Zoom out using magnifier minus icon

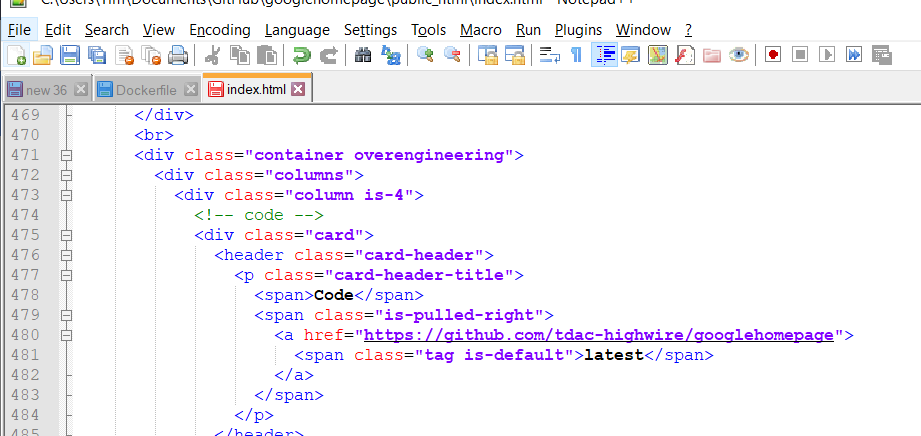(x=452, y=55)
